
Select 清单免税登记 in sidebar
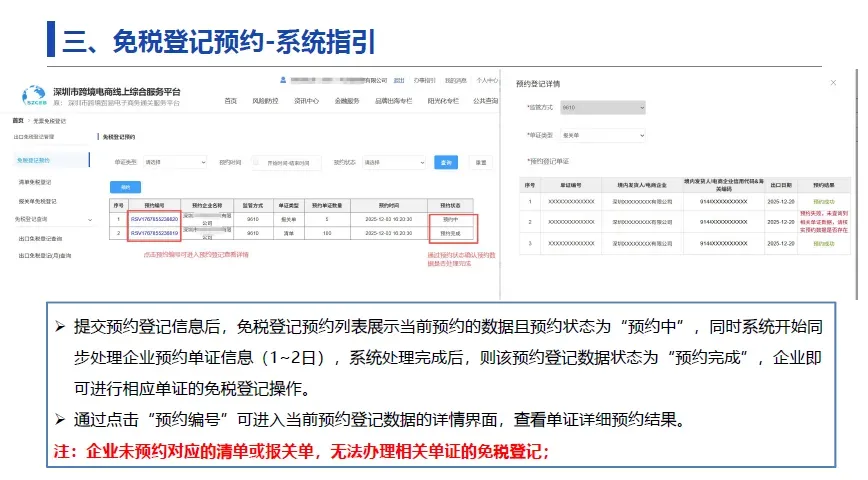[35, 182]
